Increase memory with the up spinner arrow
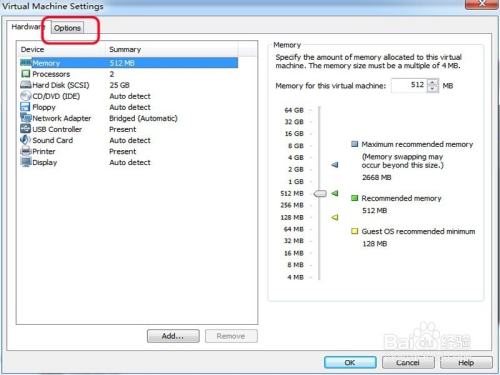 click(x=433, y=82)
